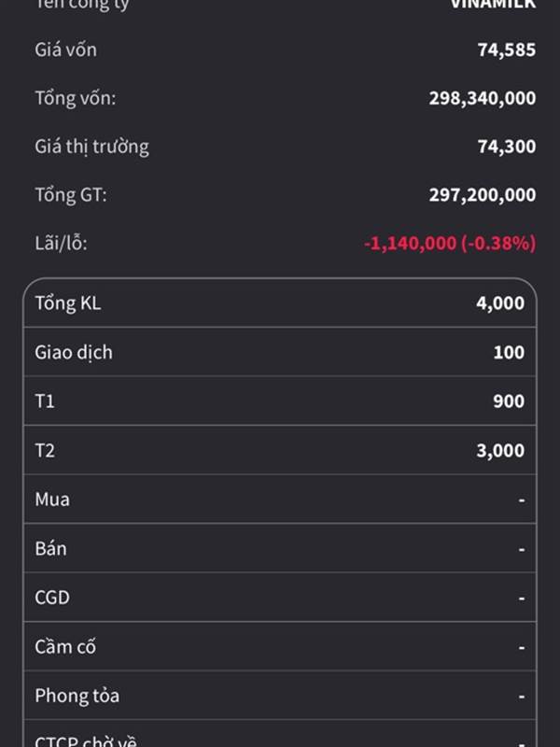Select the 74,585 cost price value
Screen dimensions: 560x747
[507, 49]
